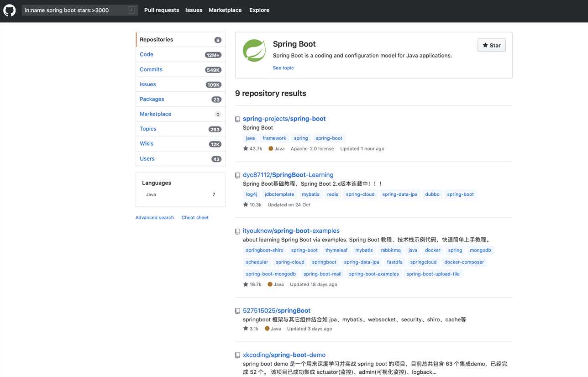Click the dubbo topic tag
This screenshot has height=377, width=588.
[432, 194]
